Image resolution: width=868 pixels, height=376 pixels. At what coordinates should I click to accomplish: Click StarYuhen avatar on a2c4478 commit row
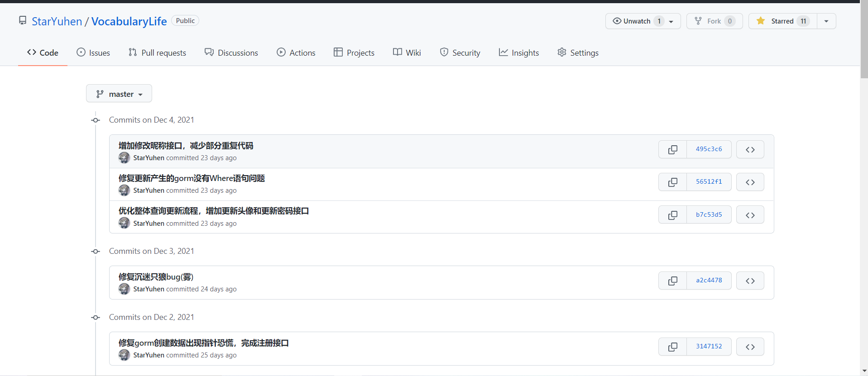point(124,289)
